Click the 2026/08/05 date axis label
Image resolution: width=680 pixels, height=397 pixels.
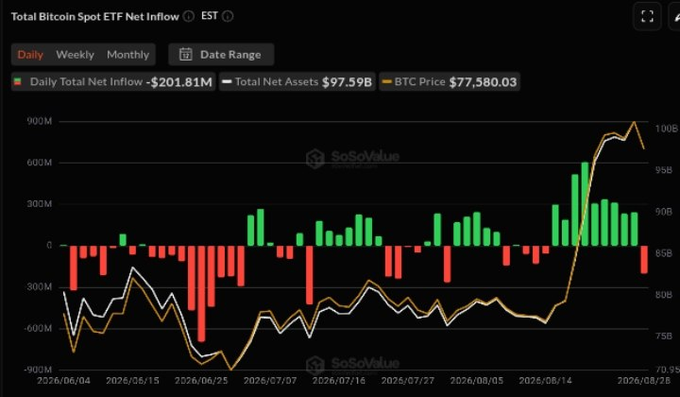click(x=477, y=381)
